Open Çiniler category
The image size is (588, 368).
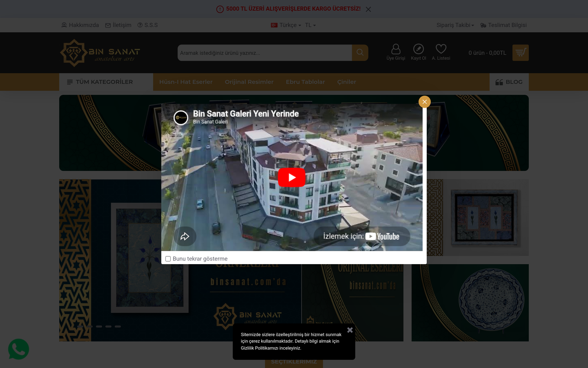tap(347, 82)
